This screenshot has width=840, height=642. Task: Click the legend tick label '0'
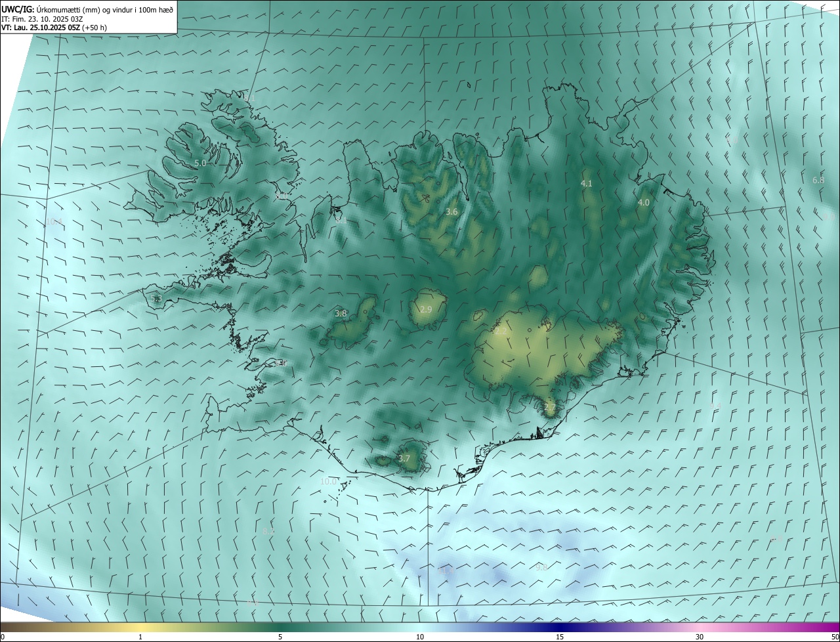coord(3,637)
